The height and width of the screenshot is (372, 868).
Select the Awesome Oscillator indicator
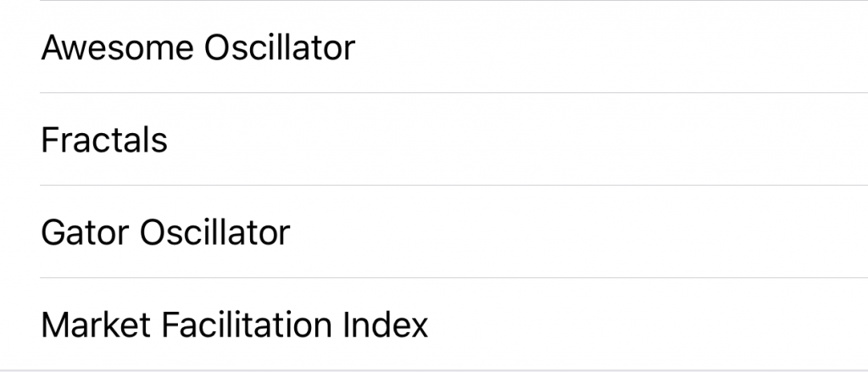point(434,47)
